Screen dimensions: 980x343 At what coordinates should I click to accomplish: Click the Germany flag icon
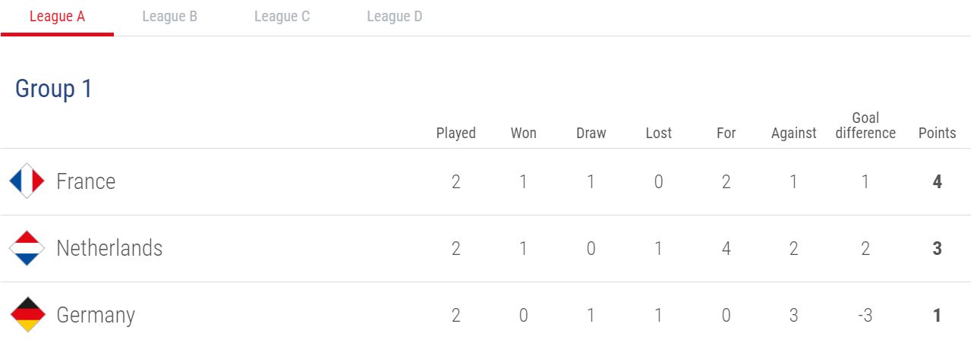[x=27, y=315]
